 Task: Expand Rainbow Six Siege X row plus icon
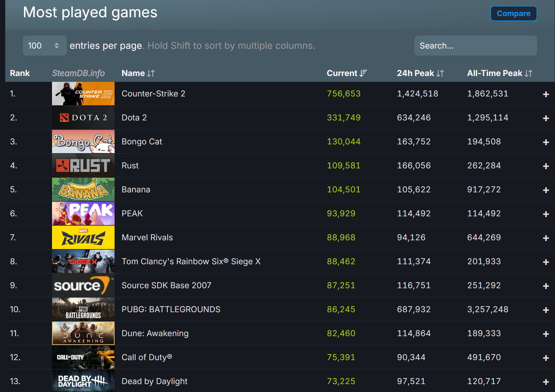pos(546,262)
